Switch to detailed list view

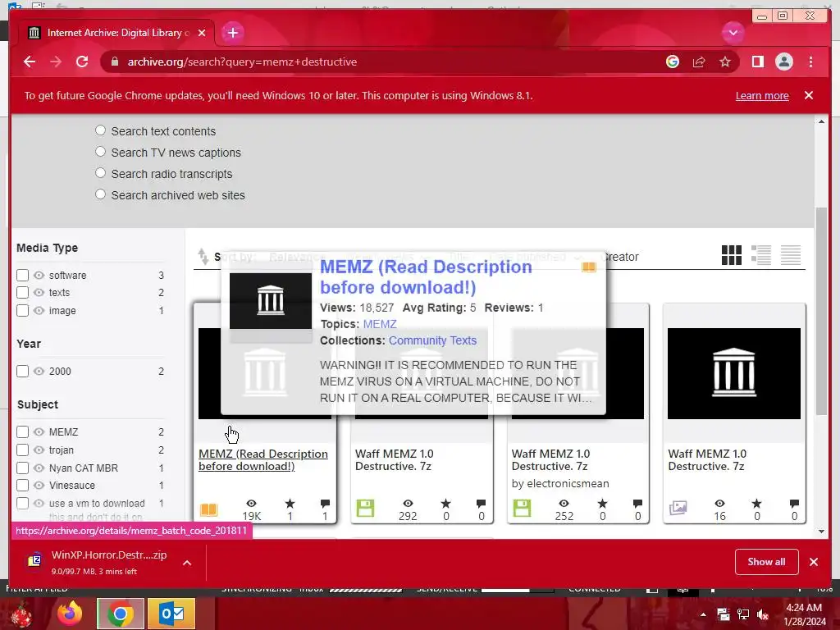(760, 256)
